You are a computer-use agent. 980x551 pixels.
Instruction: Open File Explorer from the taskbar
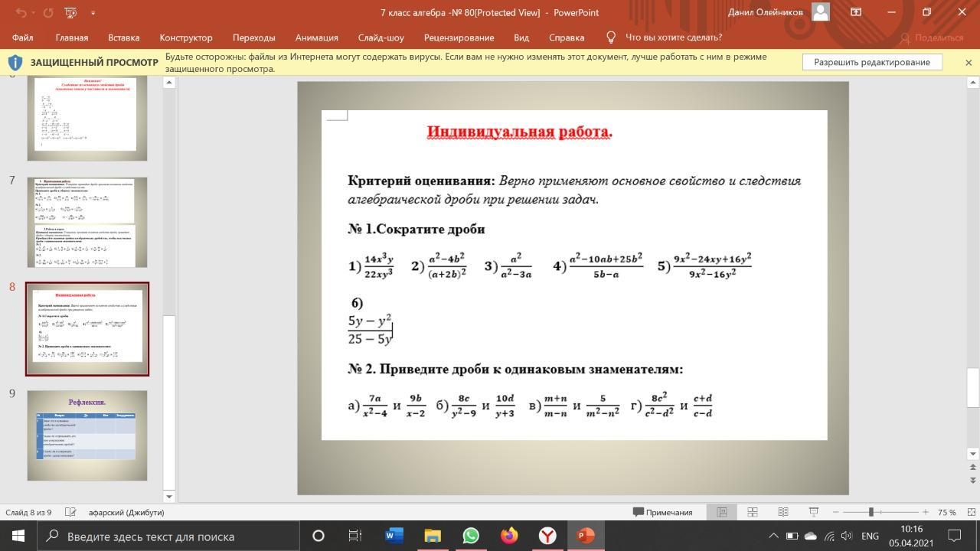click(433, 536)
